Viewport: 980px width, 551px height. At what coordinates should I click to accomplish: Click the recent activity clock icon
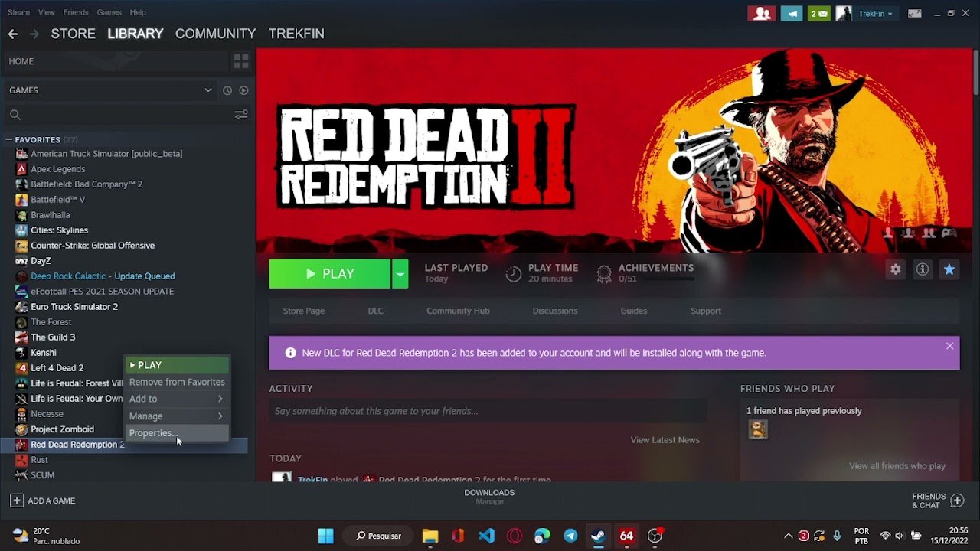click(227, 90)
